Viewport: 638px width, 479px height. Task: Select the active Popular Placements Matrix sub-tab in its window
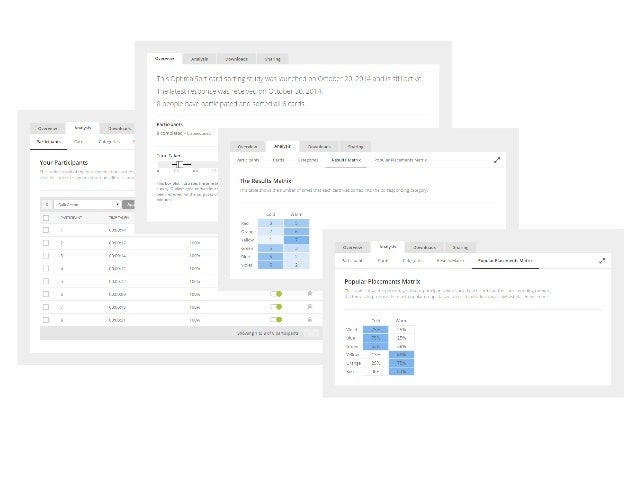click(x=505, y=260)
